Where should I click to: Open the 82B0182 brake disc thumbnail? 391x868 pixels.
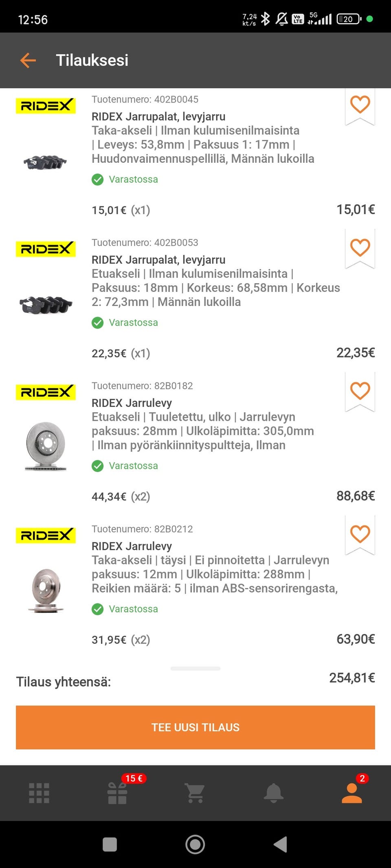46,446
